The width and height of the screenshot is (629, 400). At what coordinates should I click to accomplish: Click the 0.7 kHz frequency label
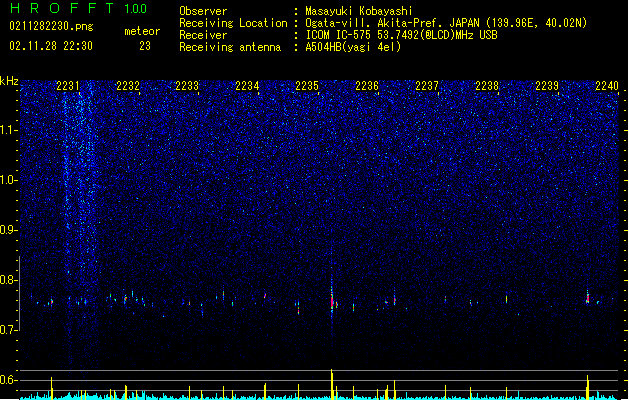pos(9,330)
